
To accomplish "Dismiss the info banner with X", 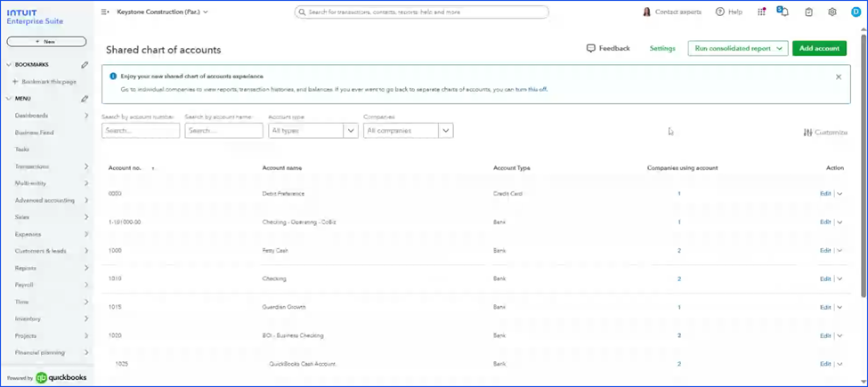I will [x=839, y=77].
